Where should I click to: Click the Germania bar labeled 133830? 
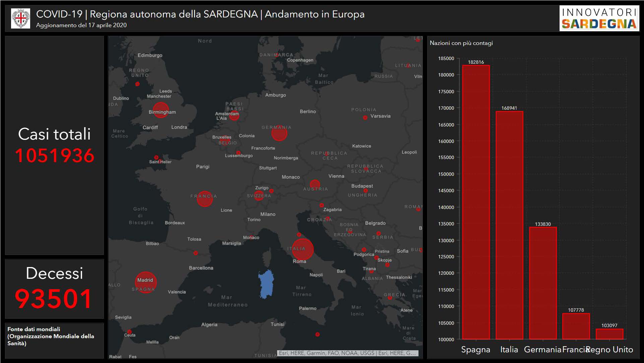pos(543,283)
